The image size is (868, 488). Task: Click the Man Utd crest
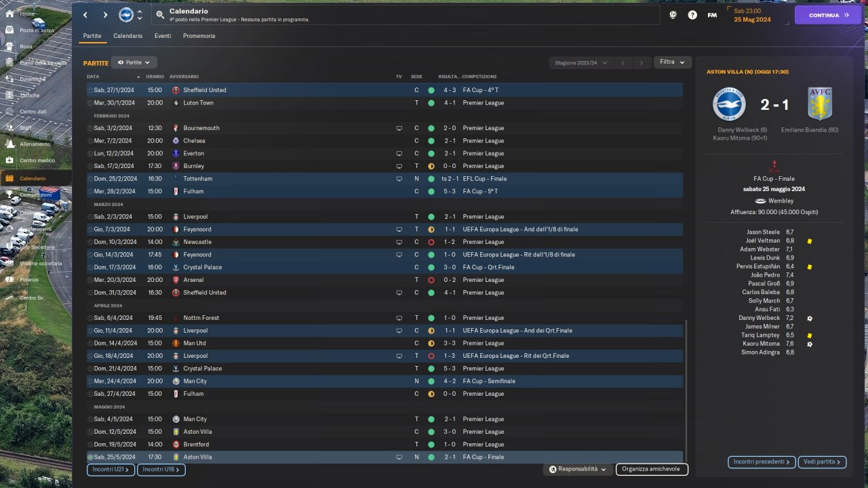[x=176, y=343]
